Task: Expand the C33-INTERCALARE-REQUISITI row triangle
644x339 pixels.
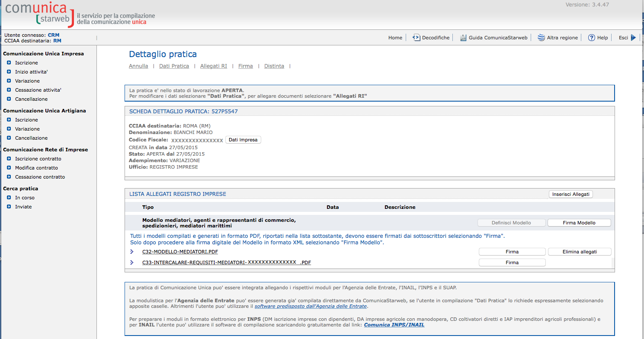Action: (x=132, y=262)
